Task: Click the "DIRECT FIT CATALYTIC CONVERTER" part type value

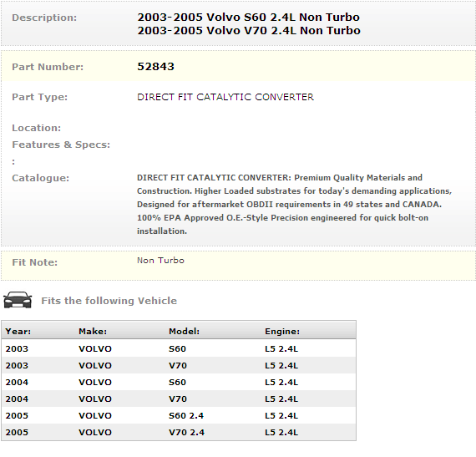Action: click(225, 97)
